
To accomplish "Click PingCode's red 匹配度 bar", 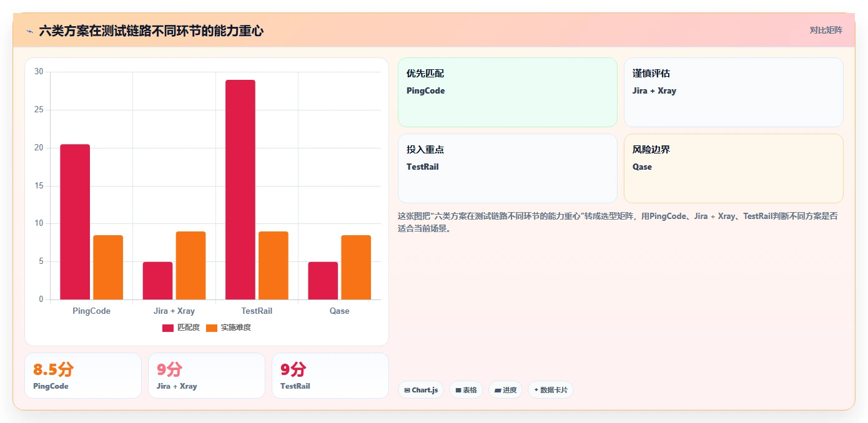I will (75, 222).
